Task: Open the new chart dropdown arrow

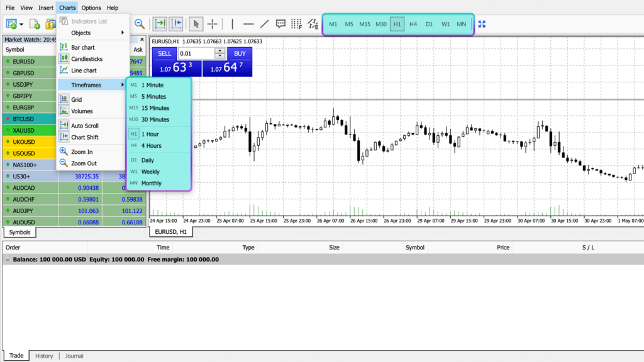Action: (21, 25)
